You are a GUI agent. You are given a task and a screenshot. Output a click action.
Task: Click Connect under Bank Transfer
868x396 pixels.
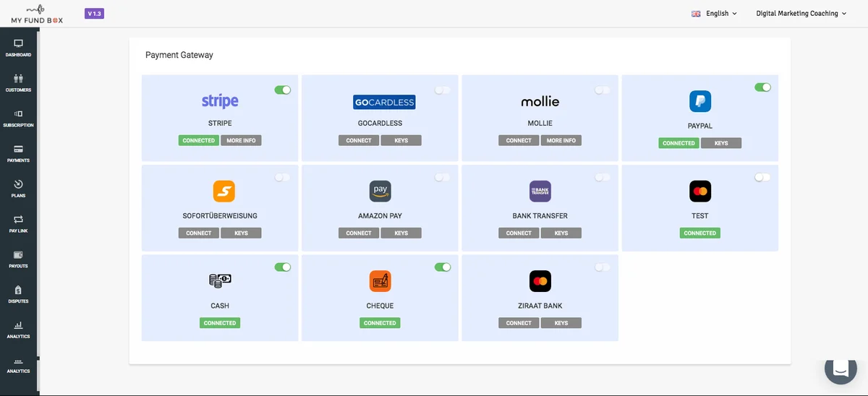click(519, 233)
